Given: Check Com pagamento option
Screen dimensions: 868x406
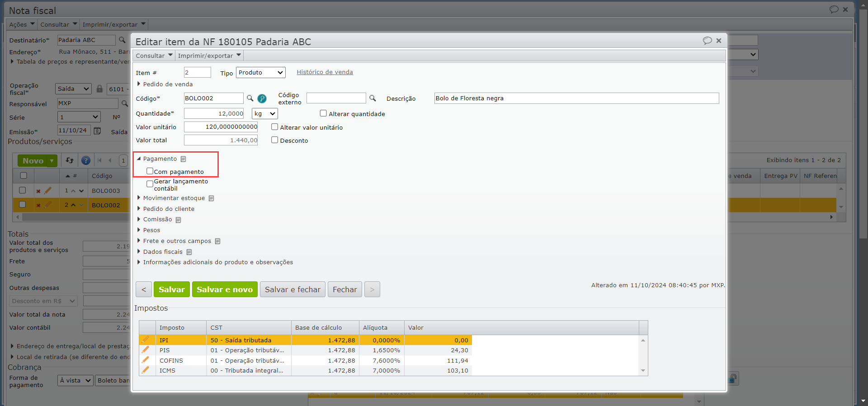Looking at the screenshot, I should (x=150, y=171).
